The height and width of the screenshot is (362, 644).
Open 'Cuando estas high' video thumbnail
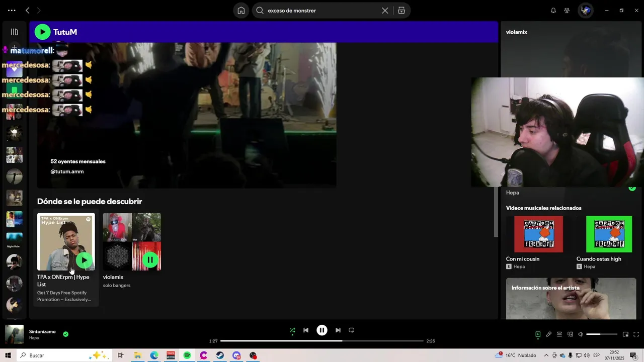[x=609, y=234]
